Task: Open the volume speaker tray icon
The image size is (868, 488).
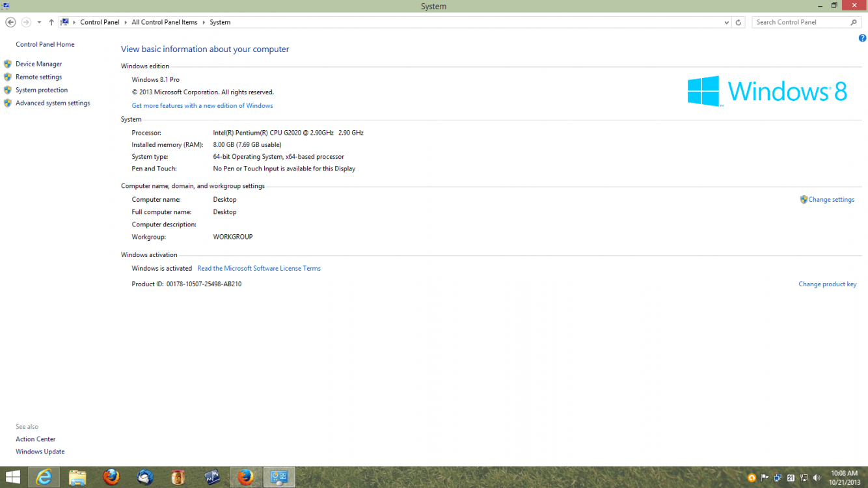Action: coord(817,478)
